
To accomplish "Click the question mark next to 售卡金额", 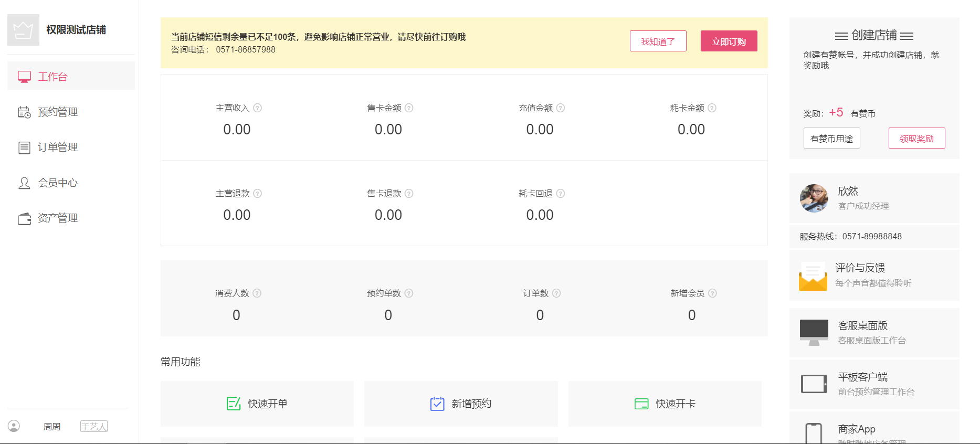I will click(x=409, y=108).
